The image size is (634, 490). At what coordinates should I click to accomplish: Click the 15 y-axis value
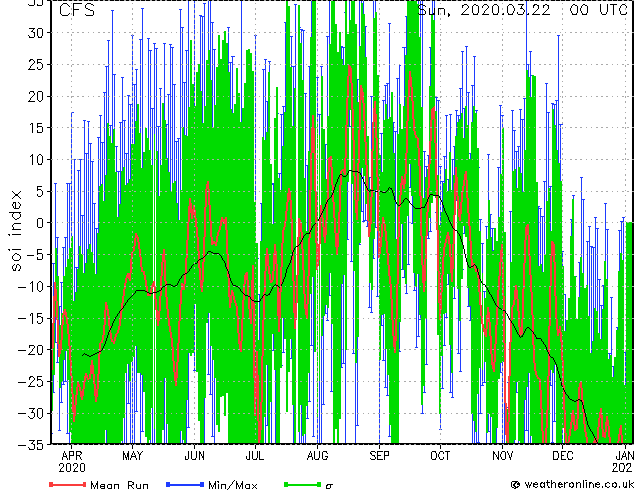pos(36,128)
